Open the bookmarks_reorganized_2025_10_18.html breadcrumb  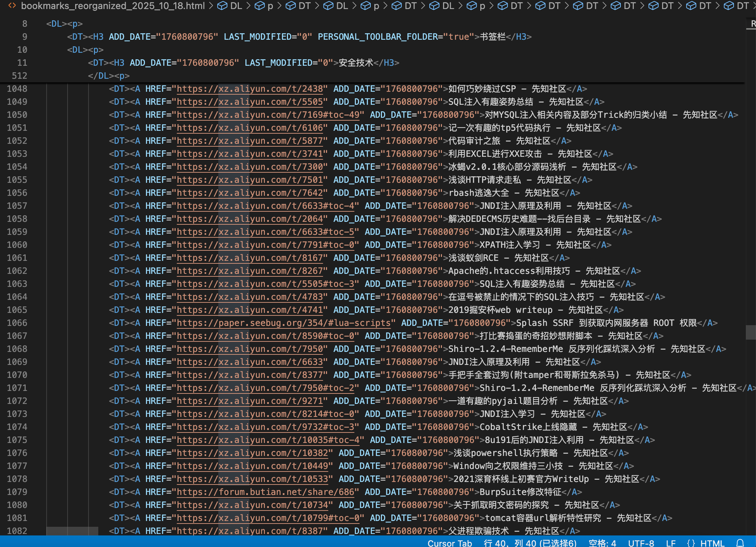[113, 6]
